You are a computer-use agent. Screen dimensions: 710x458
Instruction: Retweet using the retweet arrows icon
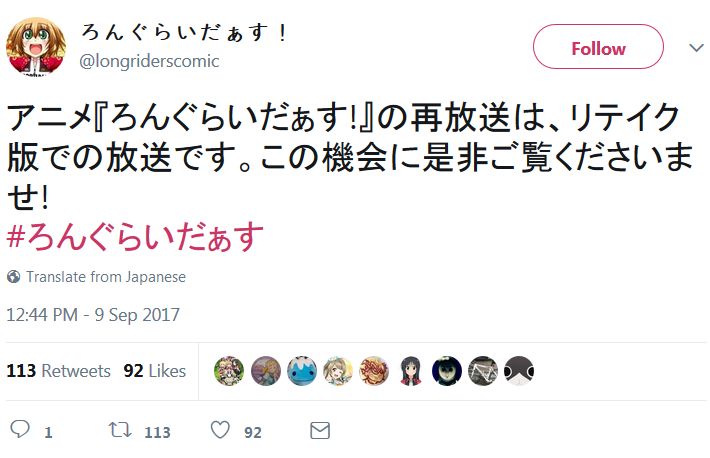click(120, 429)
